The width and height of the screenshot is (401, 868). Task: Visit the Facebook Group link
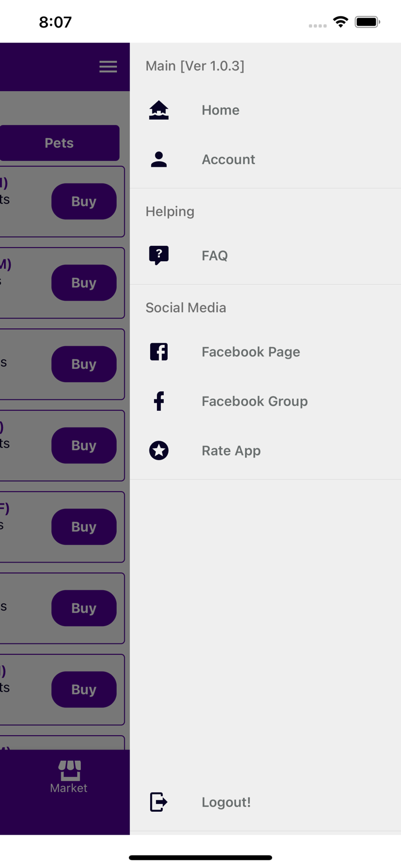click(254, 401)
